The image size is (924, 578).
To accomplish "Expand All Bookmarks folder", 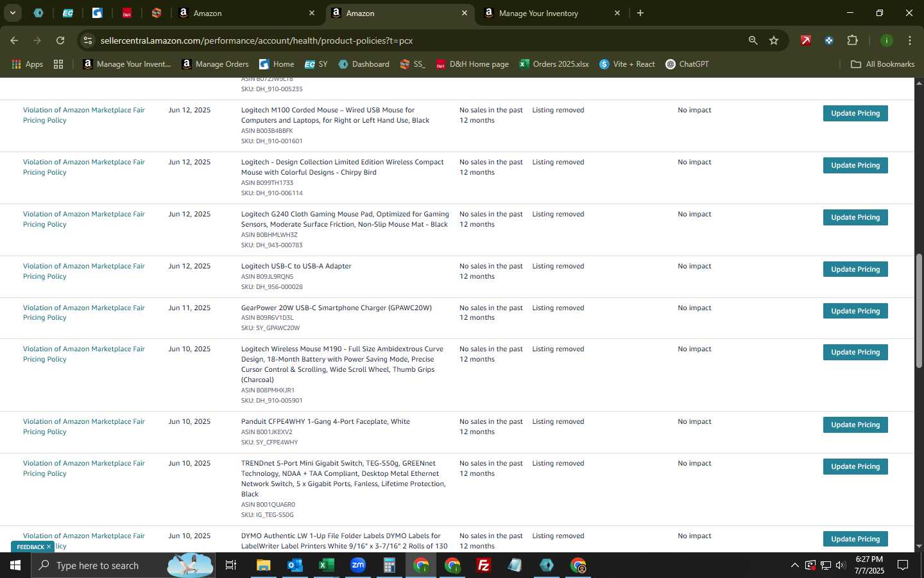I will click(x=882, y=64).
